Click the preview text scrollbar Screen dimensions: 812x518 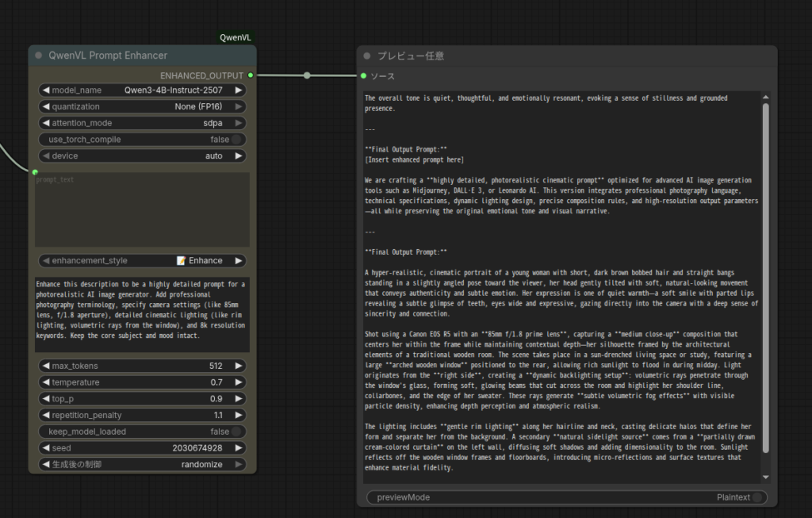pos(765,278)
